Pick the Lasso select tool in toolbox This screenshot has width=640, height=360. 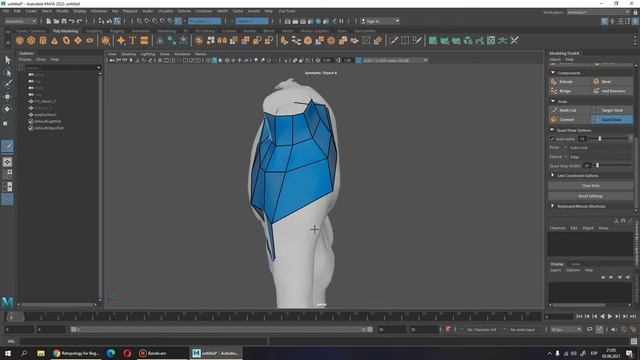pos(7,73)
